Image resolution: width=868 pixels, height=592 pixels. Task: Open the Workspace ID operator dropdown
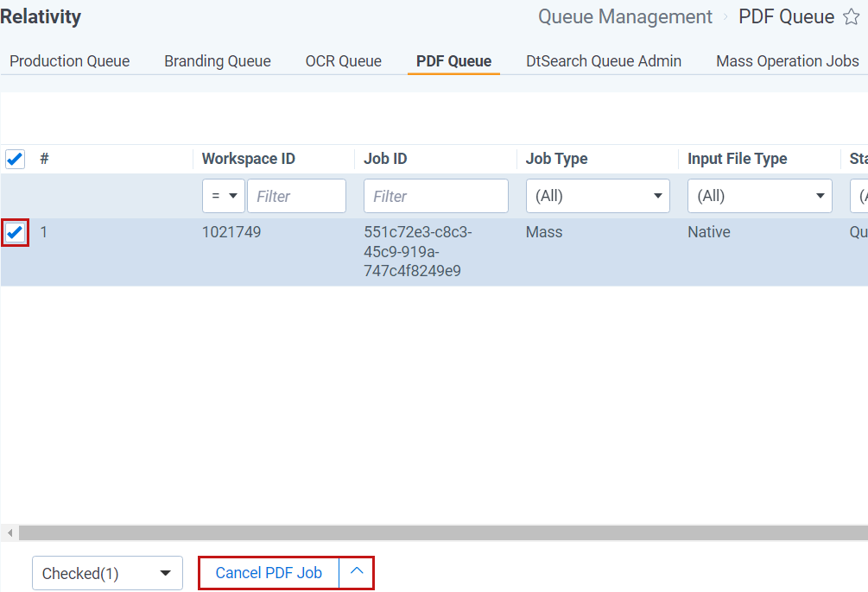pos(224,196)
